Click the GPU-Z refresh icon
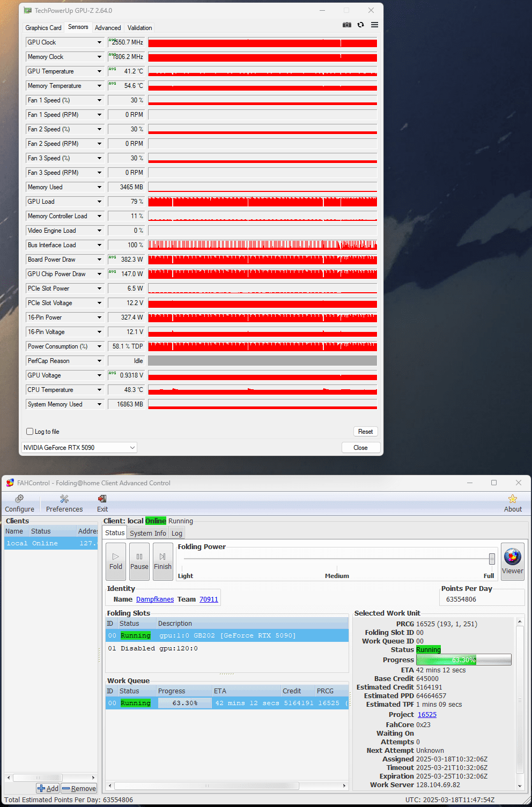Image resolution: width=532 pixels, height=807 pixels. click(x=361, y=25)
